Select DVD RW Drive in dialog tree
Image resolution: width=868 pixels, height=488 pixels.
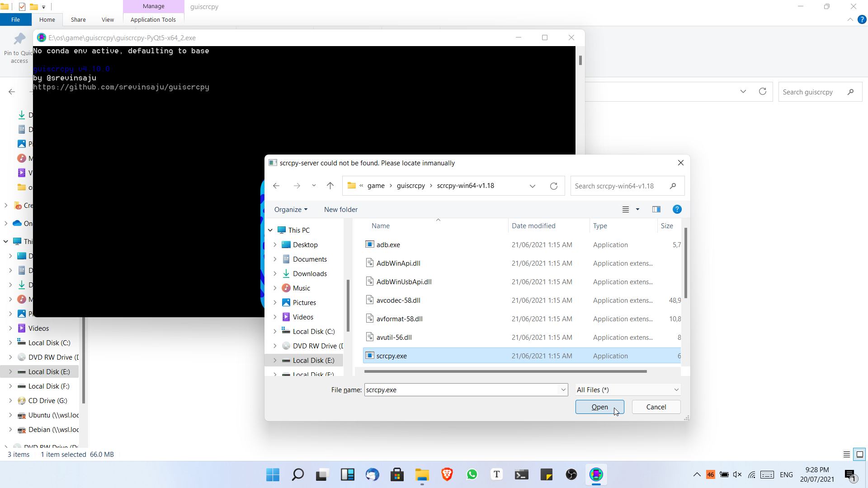coord(318,346)
